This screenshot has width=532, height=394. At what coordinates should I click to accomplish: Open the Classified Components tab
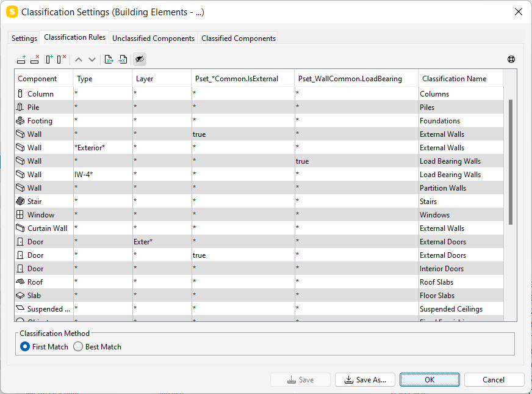[x=238, y=38]
